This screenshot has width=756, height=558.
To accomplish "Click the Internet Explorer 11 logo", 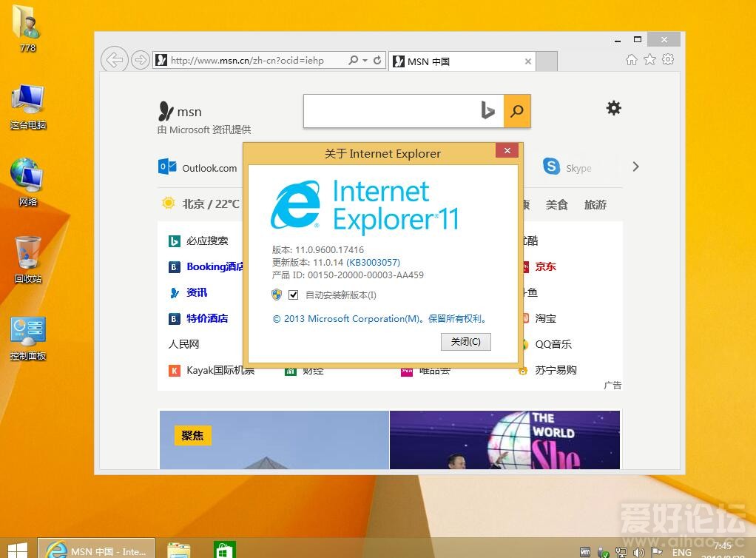I will pos(365,206).
